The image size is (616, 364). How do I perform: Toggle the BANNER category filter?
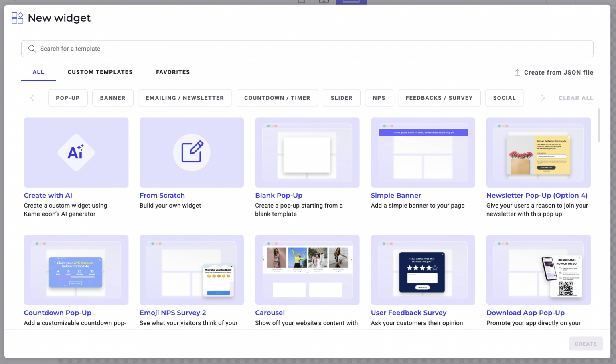pyautogui.click(x=113, y=98)
